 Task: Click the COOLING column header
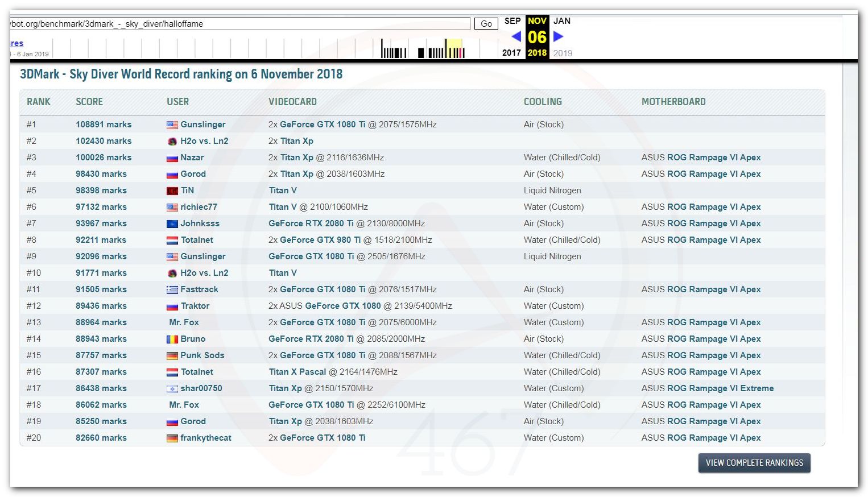543,102
